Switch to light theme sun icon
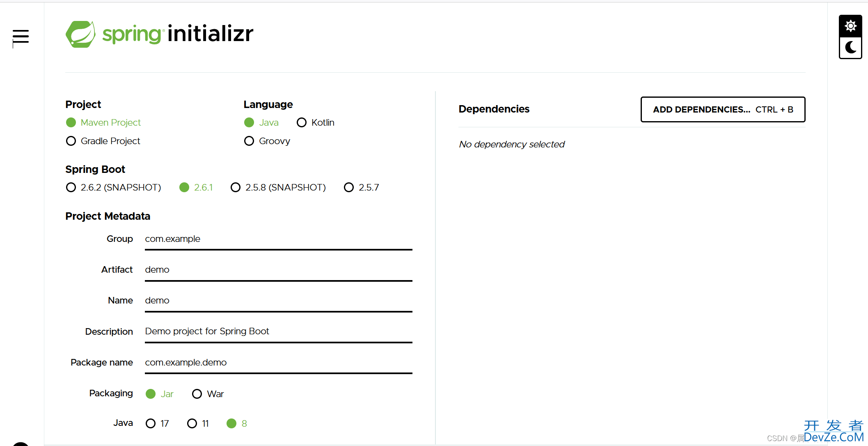This screenshot has height=446, width=868. (850, 26)
